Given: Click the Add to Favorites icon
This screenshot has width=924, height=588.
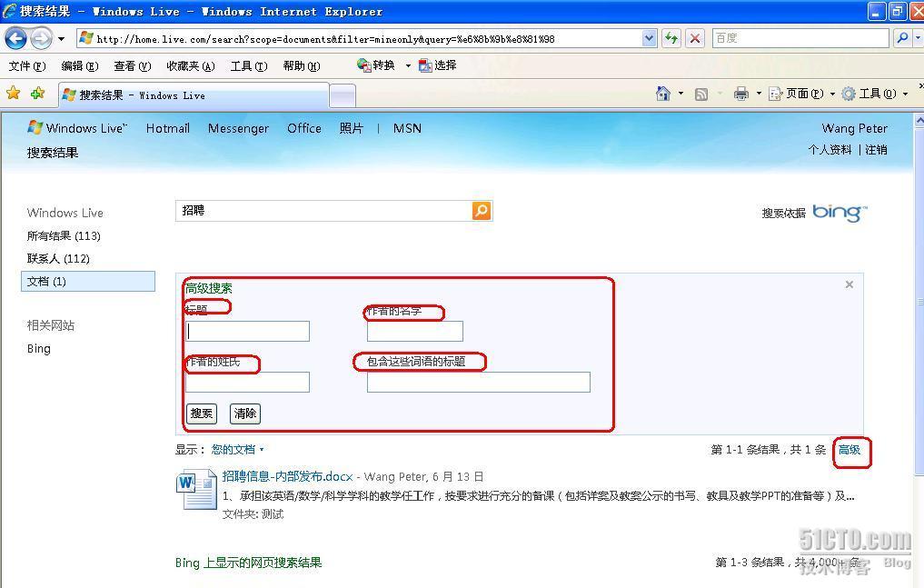Looking at the screenshot, I should tap(38, 93).
